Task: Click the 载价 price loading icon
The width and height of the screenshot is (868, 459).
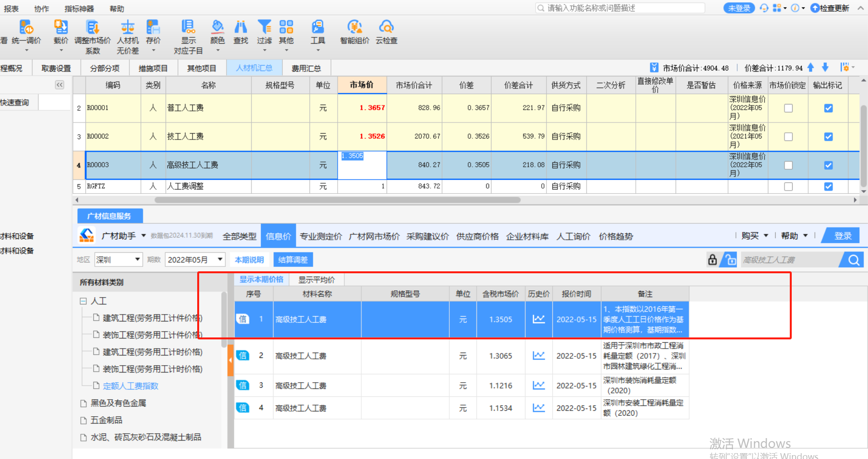Action: [61, 27]
